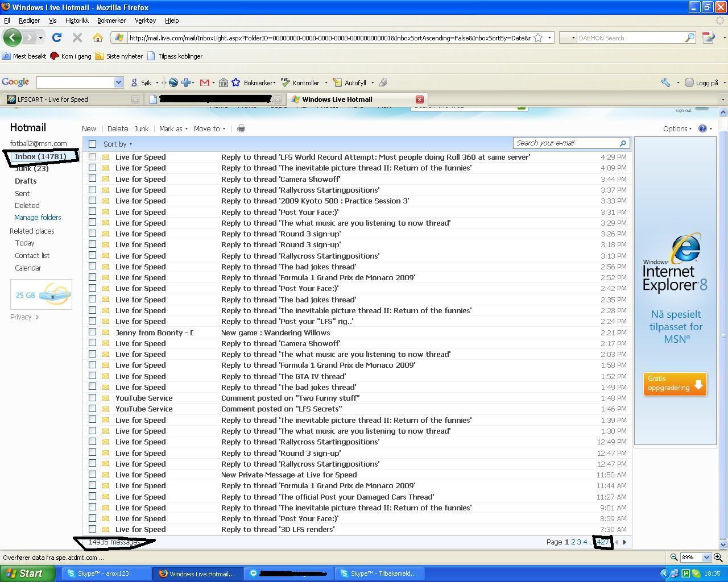Open the Bokmerker menu in menu bar
This screenshot has width=728, height=582.
tap(111, 20)
